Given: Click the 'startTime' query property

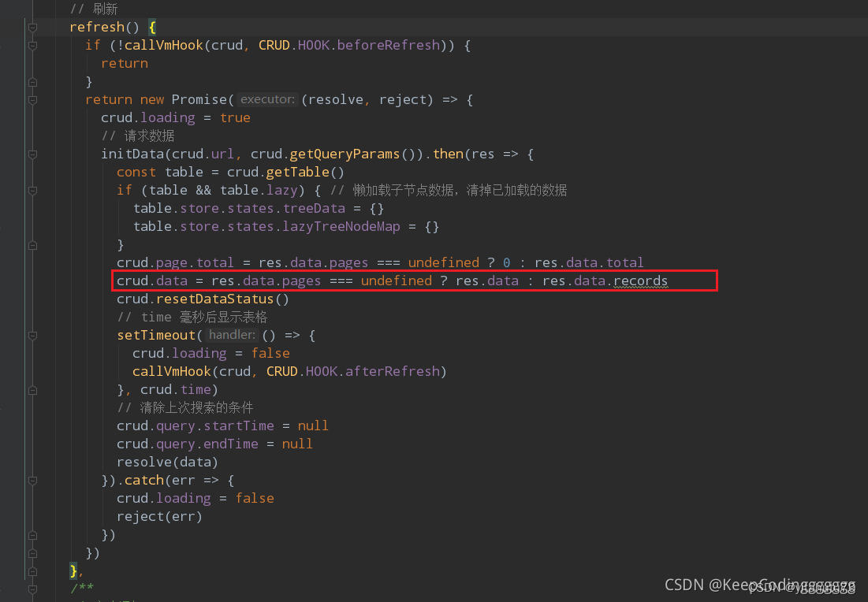Looking at the screenshot, I should click(x=239, y=425).
